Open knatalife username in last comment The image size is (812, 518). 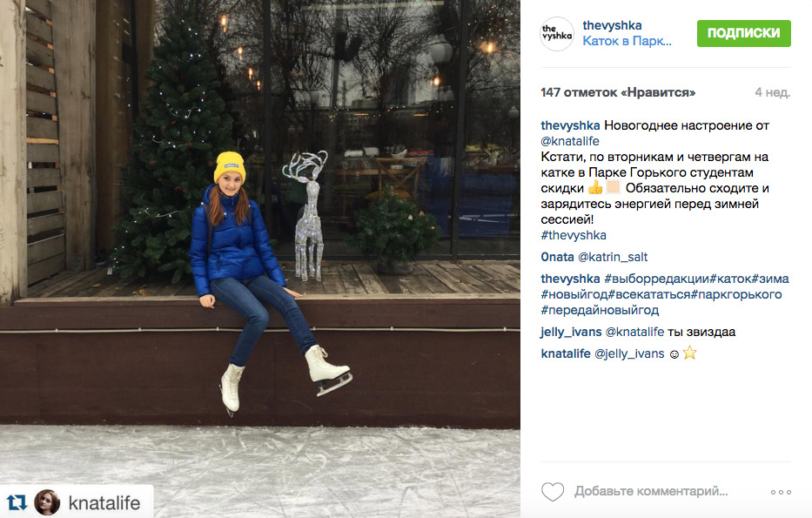coord(566,353)
